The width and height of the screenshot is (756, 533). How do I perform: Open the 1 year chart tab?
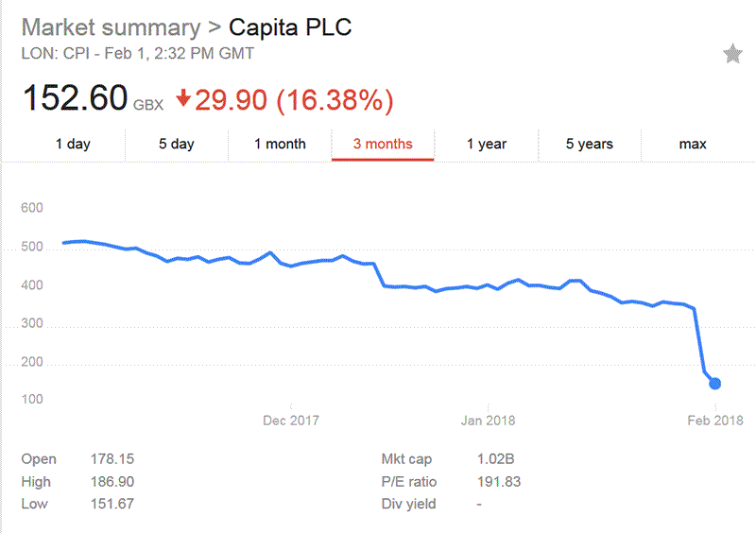[x=487, y=145]
